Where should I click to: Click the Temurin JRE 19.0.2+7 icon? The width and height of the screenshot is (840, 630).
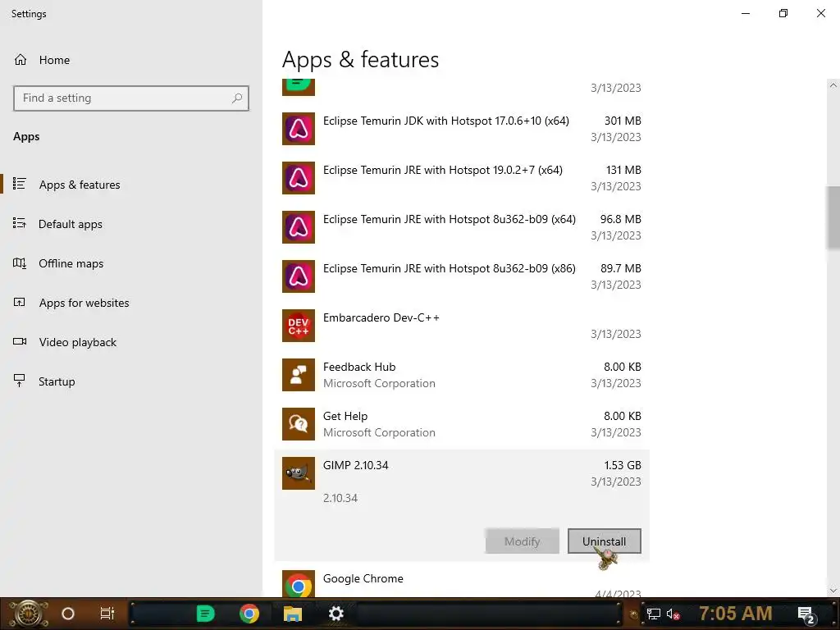coord(299,178)
